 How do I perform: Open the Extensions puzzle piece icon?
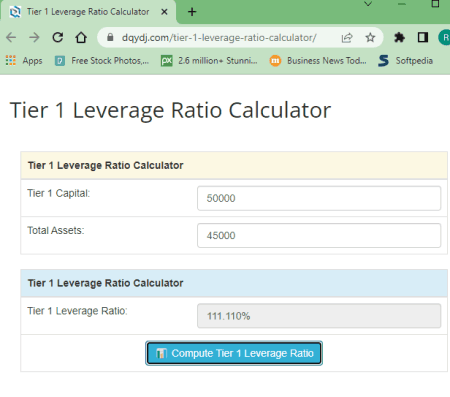399,37
